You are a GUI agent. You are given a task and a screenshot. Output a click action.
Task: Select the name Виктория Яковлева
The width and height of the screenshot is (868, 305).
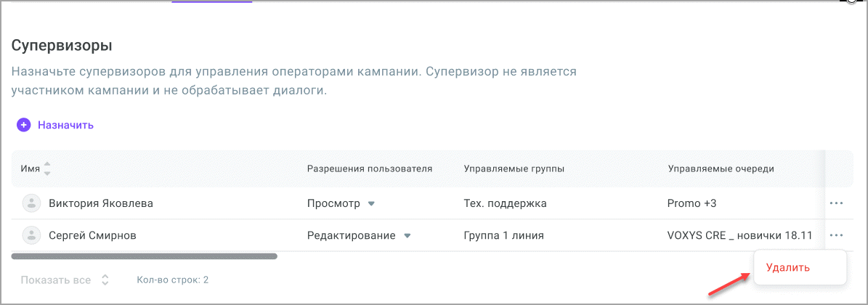click(101, 203)
